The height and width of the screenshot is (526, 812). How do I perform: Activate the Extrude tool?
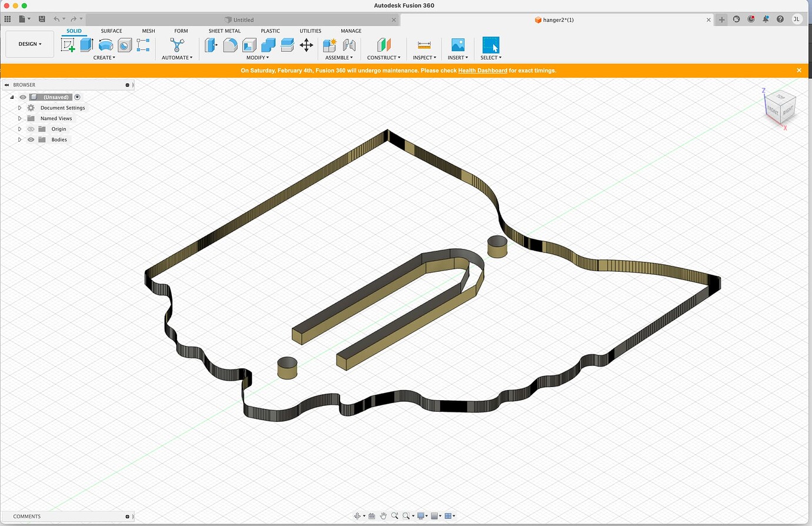86,45
